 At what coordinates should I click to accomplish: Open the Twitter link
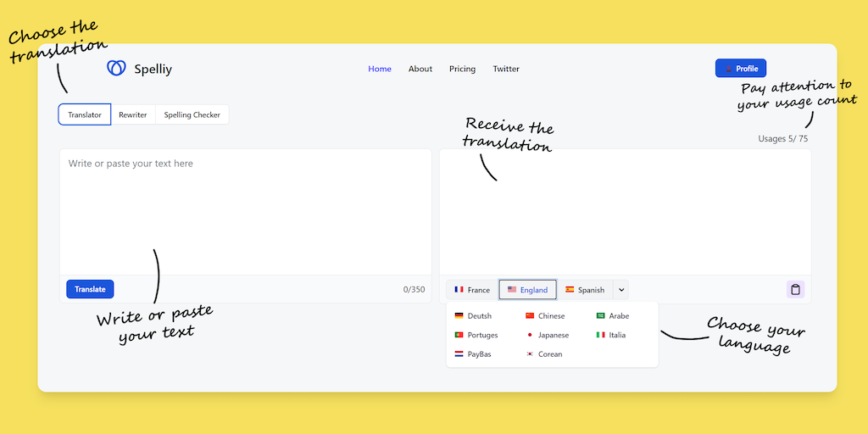pyautogui.click(x=506, y=69)
